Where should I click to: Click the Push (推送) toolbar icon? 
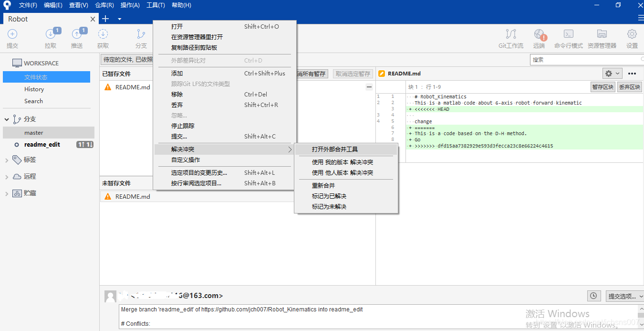tap(77, 34)
